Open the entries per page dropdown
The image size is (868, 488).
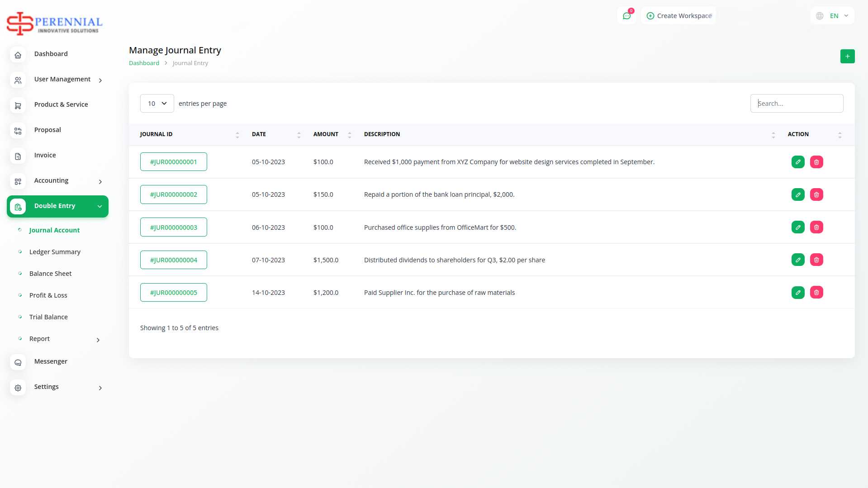pyautogui.click(x=157, y=104)
